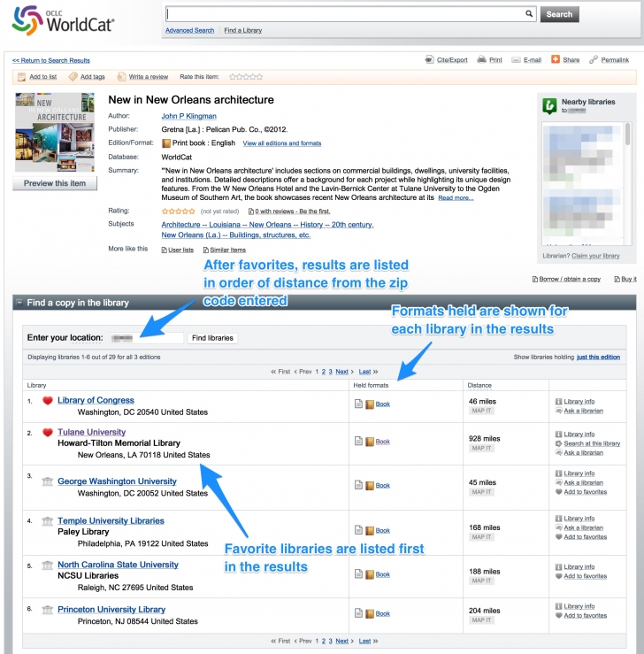Click Library info for North Carolina State University
The width and height of the screenshot is (644, 654).
pos(579,566)
